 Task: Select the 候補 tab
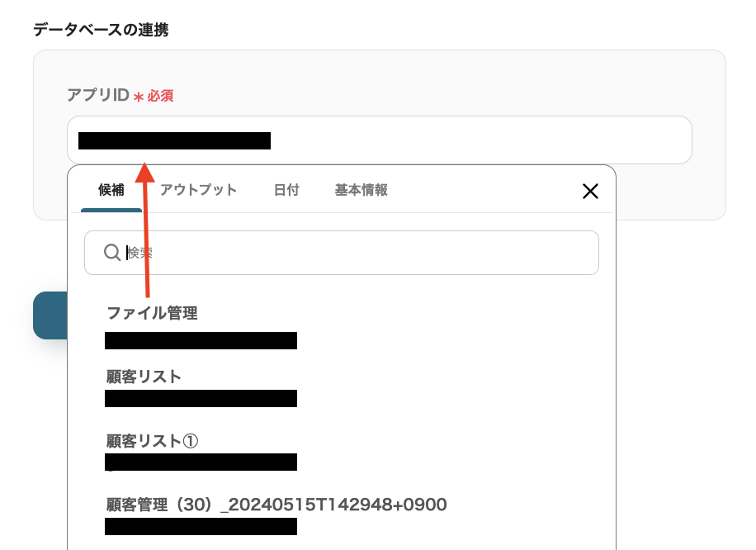pos(111,190)
